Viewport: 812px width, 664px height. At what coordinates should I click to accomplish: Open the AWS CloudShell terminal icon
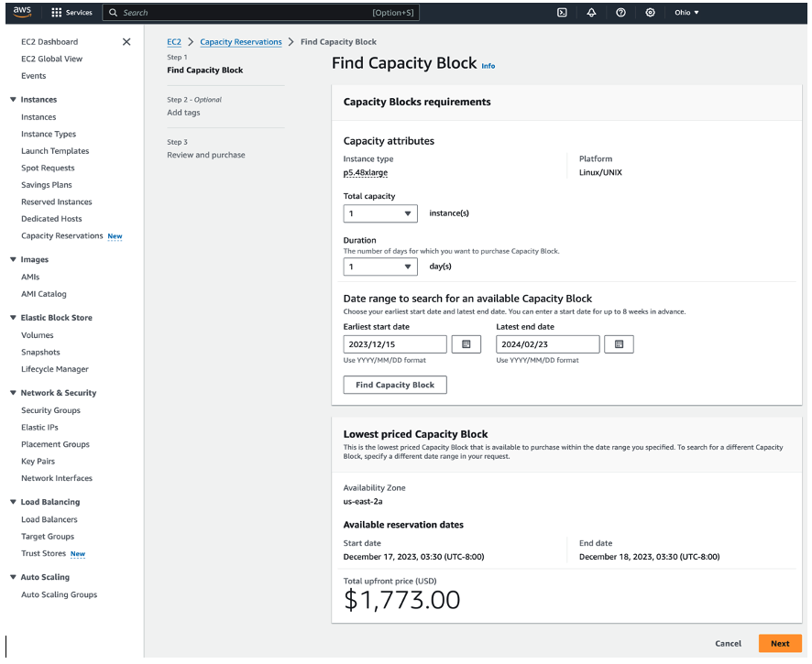[x=562, y=13]
